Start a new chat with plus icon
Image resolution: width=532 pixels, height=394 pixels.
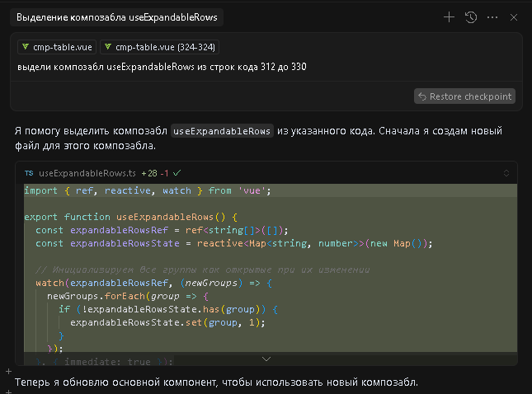[x=449, y=17]
